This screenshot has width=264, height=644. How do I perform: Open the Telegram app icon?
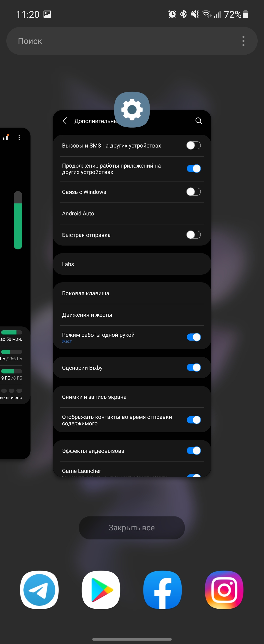click(39, 590)
